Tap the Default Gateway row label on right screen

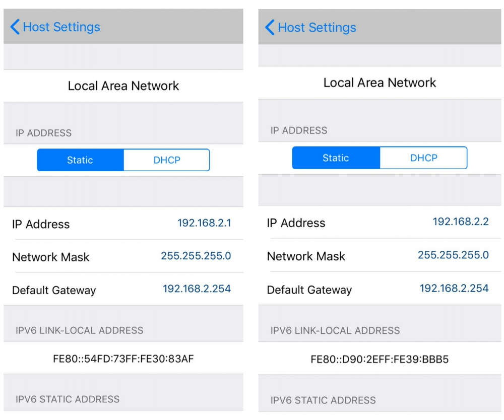click(309, 290)
